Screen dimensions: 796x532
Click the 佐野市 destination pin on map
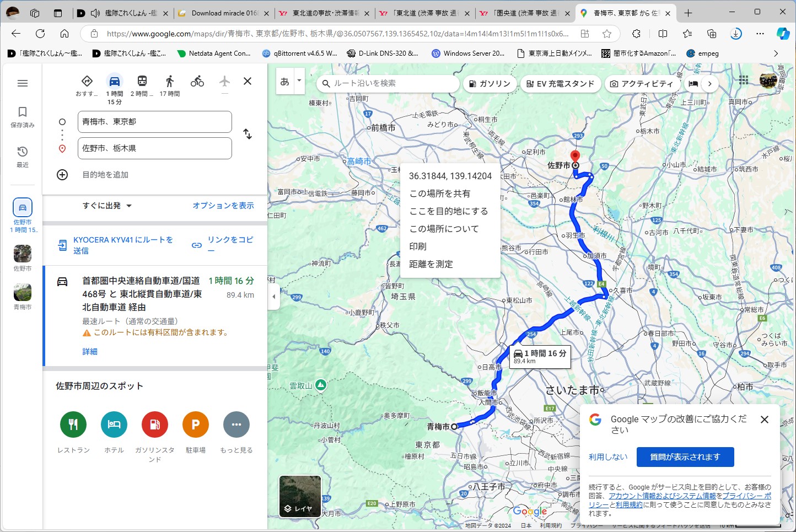(x=575, y=158)
